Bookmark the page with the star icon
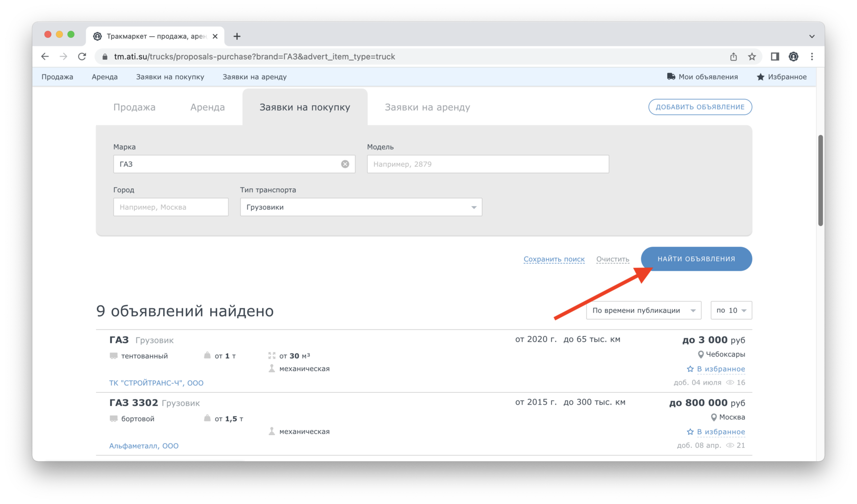This screenshot has width=857, height=504. 752,57
